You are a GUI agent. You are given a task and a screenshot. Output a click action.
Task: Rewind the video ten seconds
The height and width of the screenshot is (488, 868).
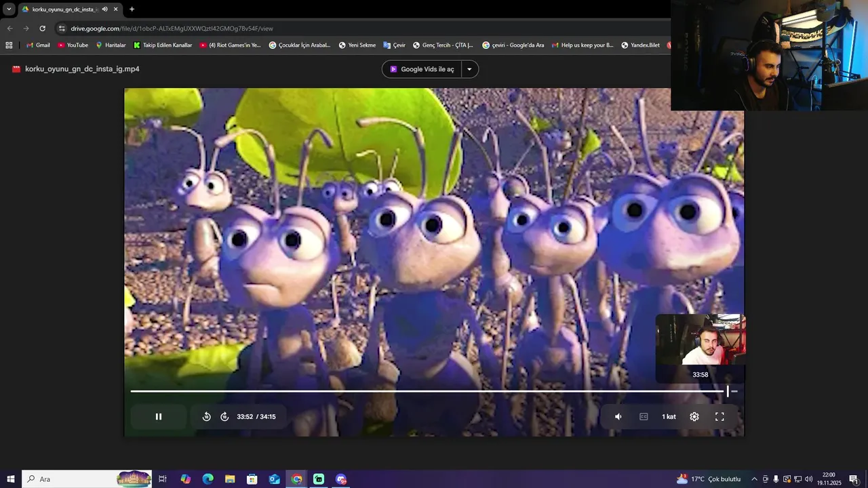[207, 417]
